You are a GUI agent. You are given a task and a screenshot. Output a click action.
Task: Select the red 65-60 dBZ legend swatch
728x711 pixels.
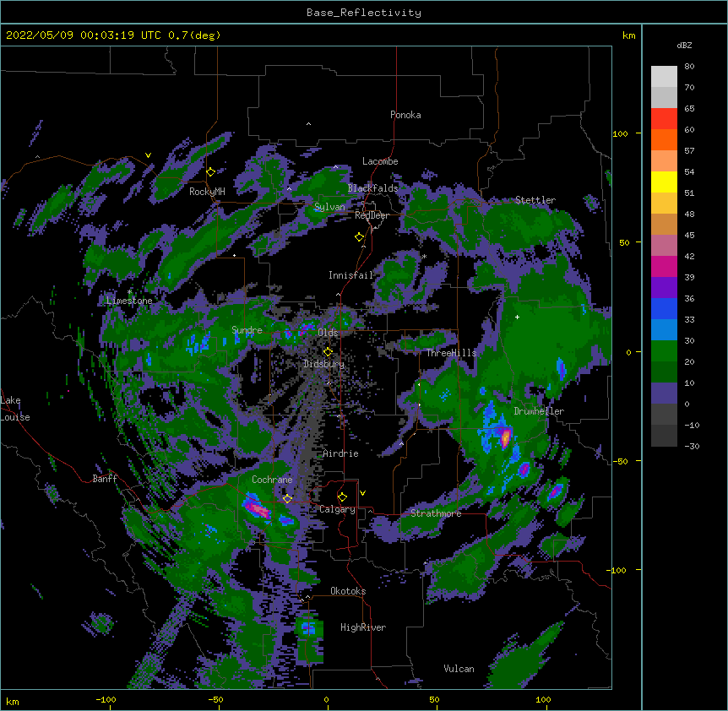click(x=664, y=119)
